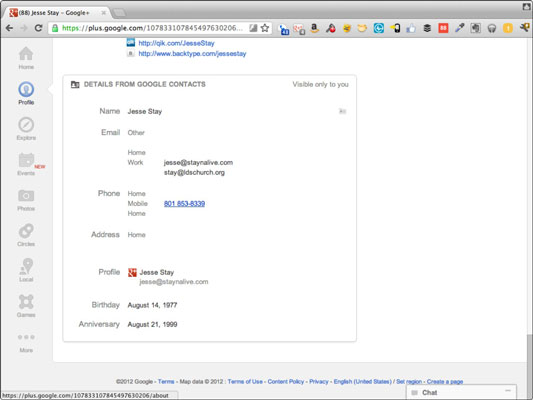Click the green SSL padlock icon

coord(55,28)
